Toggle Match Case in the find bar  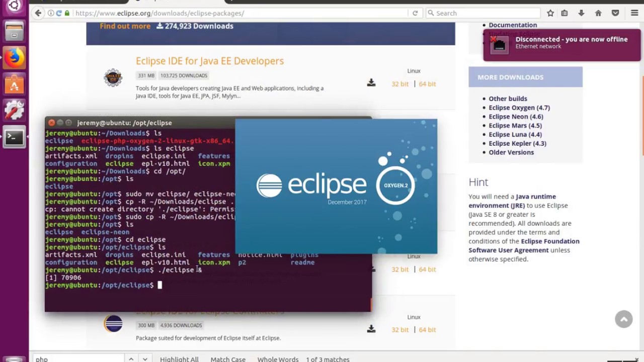pyautogui.click(x=228, y=359)
